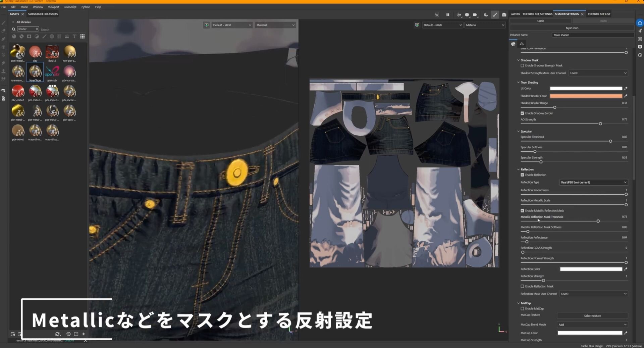
Task: Toggle the hidden-selection icon in top toolbar
Action: coord(437,15)
